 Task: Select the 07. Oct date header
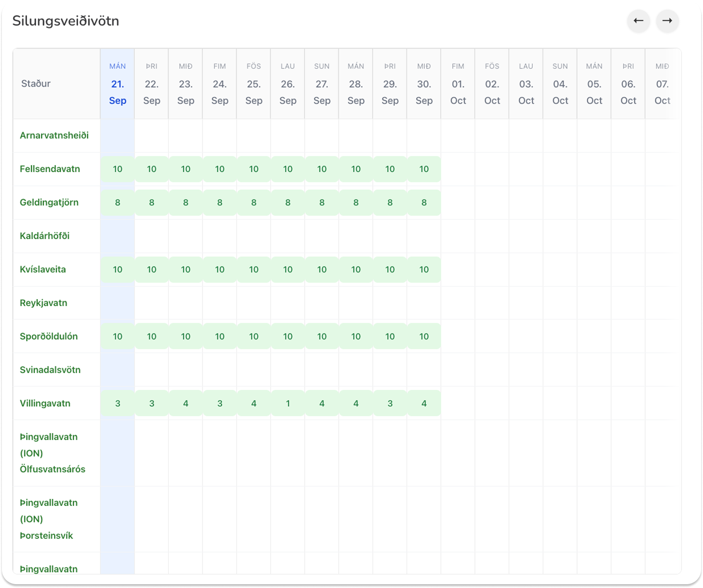click(662, 84)
